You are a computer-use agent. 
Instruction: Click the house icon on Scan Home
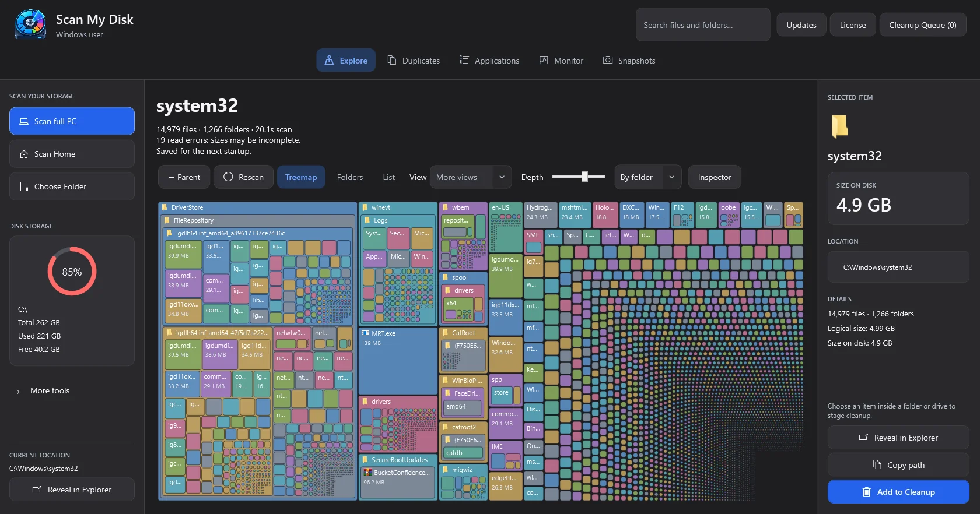pyautogui.click(x=24, y=154)
